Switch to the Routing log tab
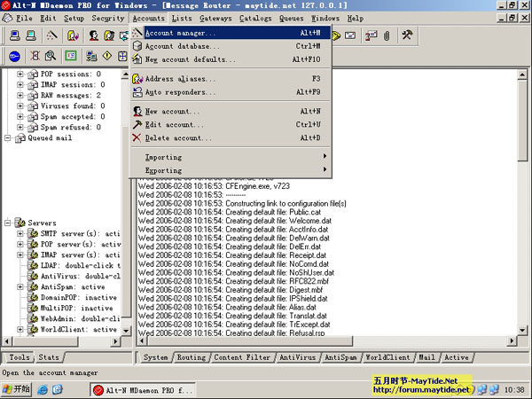532x399 pixels. [x=190, y=357]
